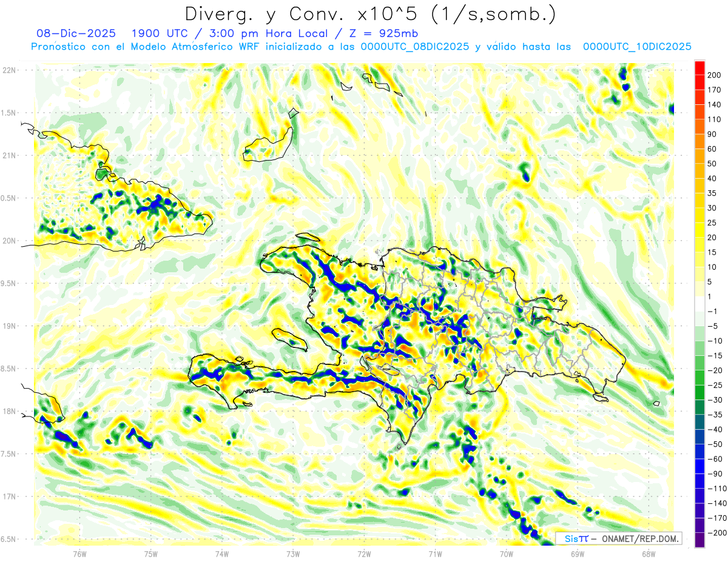Click the "76W" longitude label
The width and height of the screenshot is (728, 562).
[79, 554]
